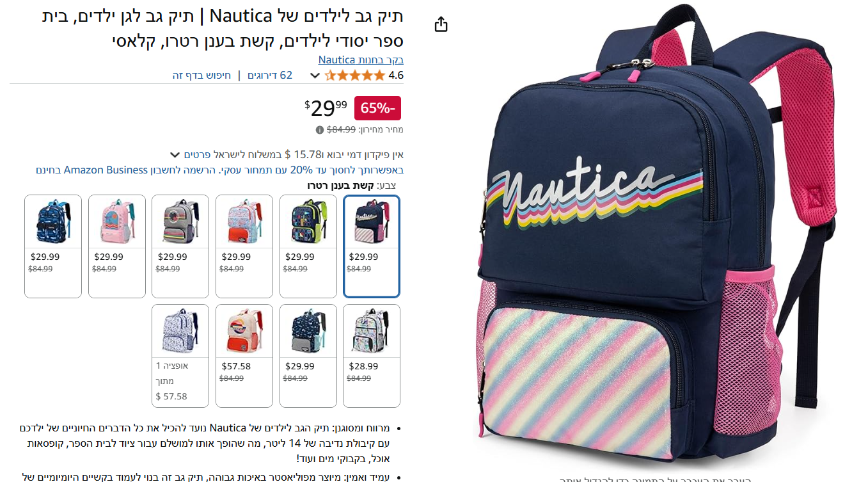Visit the Nautica store link
Image resolution: width=868 pixels, height=482 pixels.
coord(361,60)
